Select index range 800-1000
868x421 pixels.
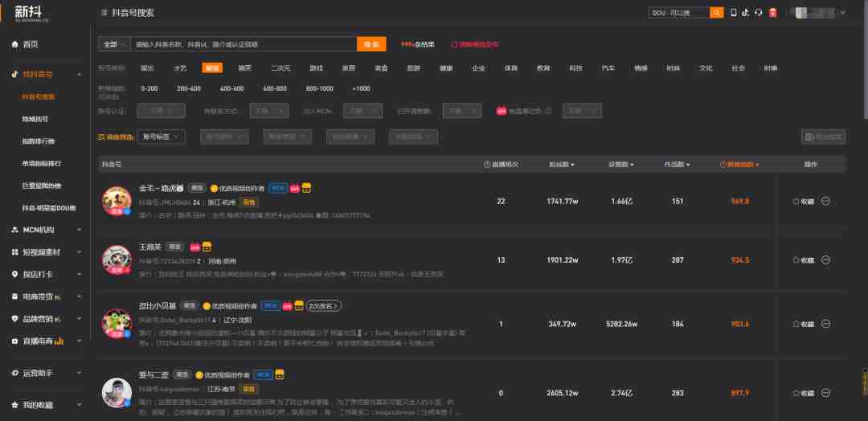click(319, 88)
